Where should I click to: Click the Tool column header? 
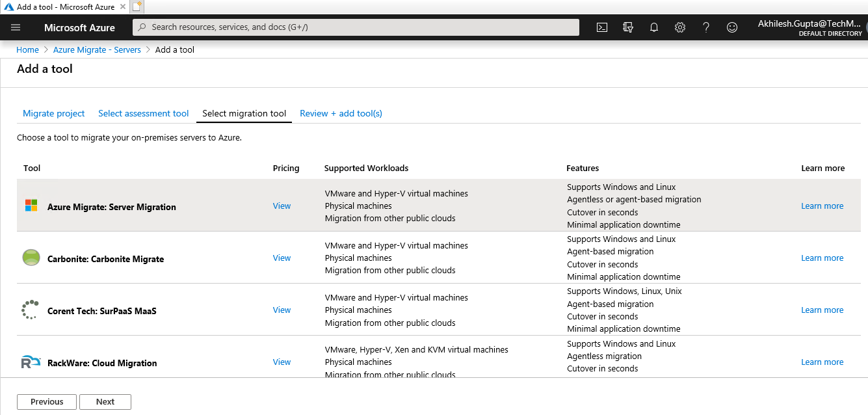click(x=32, y=168)
